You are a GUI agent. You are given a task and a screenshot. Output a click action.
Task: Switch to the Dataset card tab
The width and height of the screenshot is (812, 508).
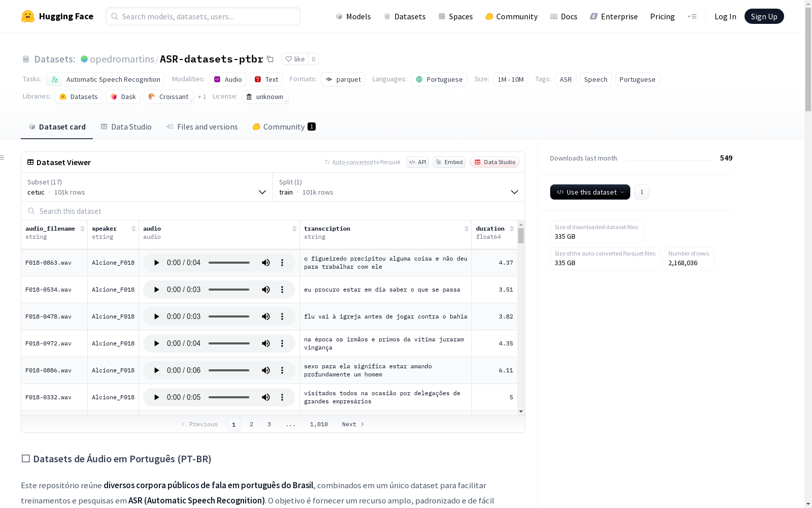tap(57, 127)
